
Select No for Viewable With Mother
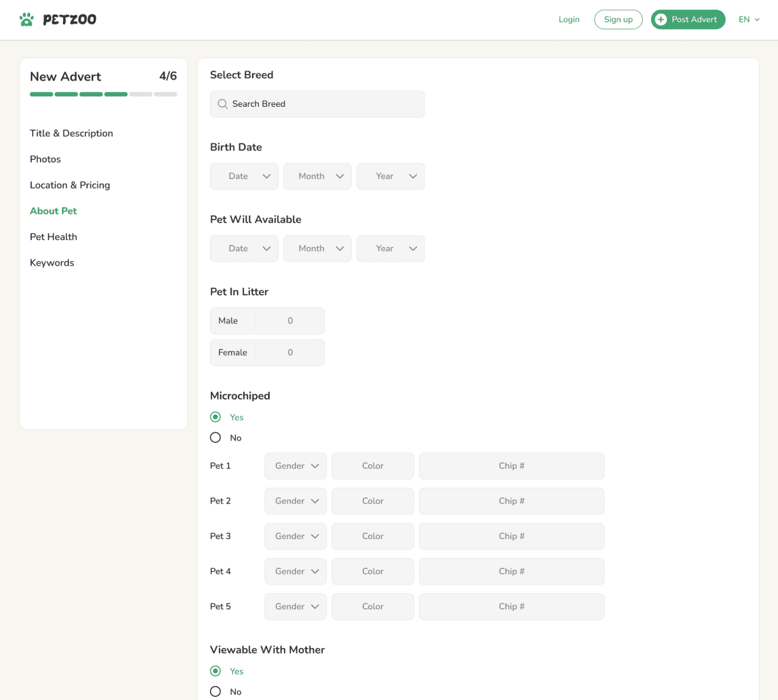click(216, 691)
